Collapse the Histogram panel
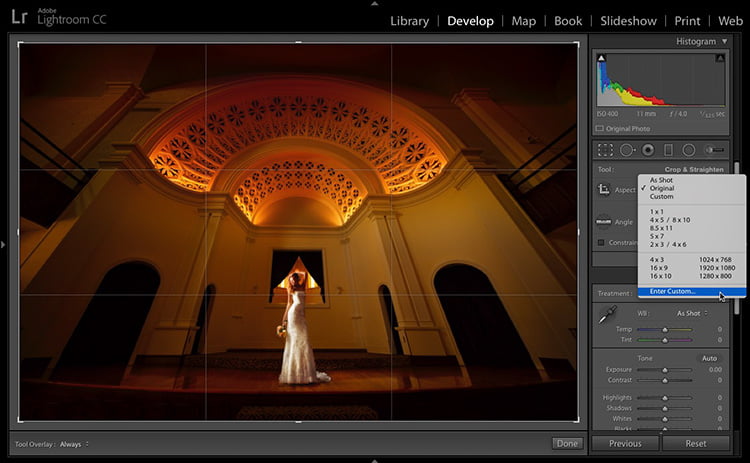 pos(723,42)
